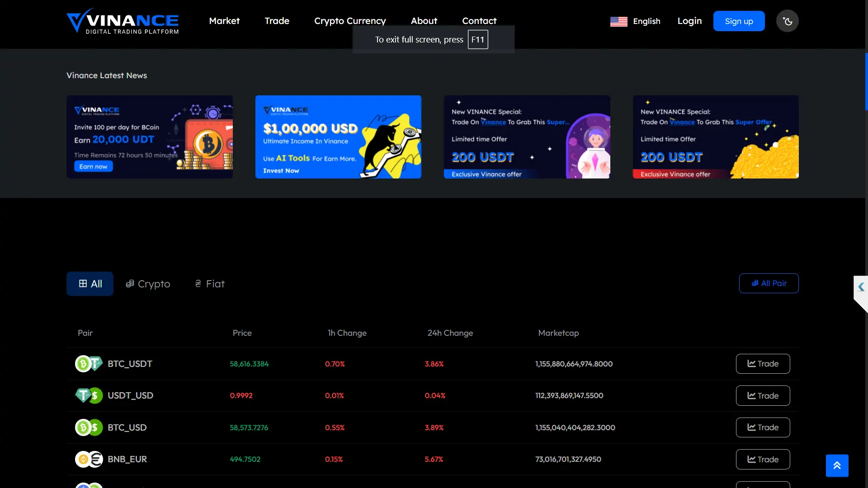
Task: Switch to the Fiat filter
Action: pos(209,284)
